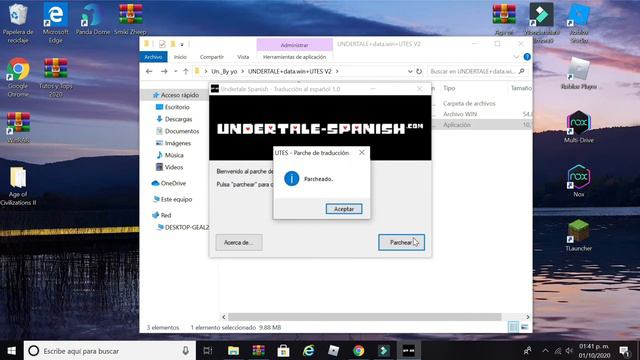
Task: Select the Aplicación file row
Action: point(457,125)
